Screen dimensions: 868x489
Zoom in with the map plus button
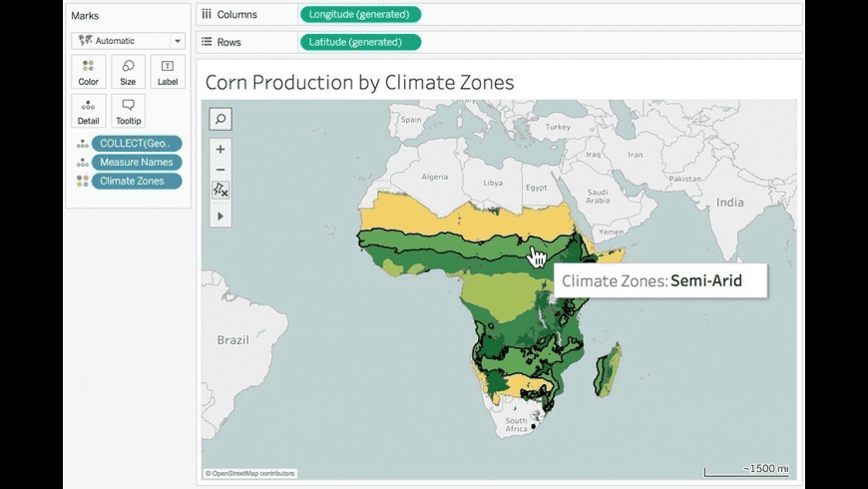pyautogui.click(x=220, y=149)
